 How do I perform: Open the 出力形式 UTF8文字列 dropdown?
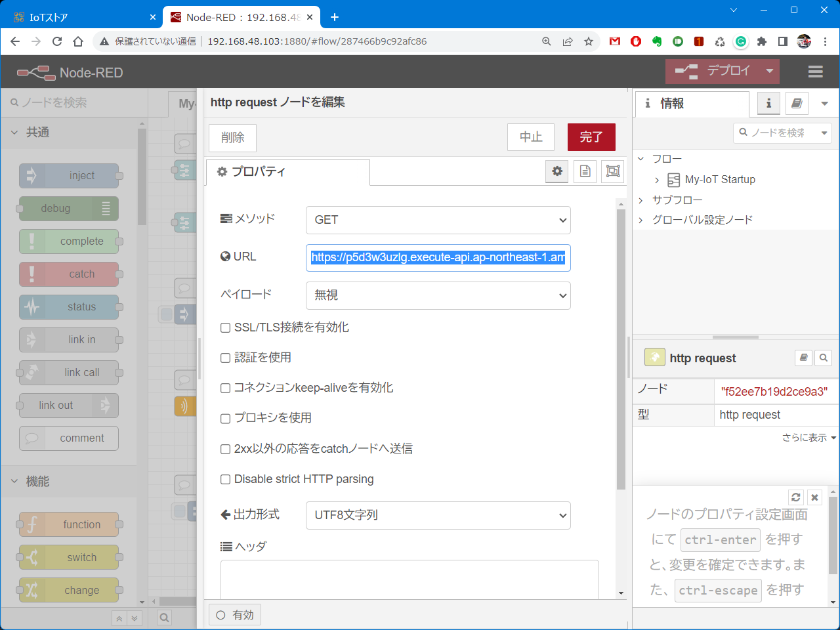point(438,515)
